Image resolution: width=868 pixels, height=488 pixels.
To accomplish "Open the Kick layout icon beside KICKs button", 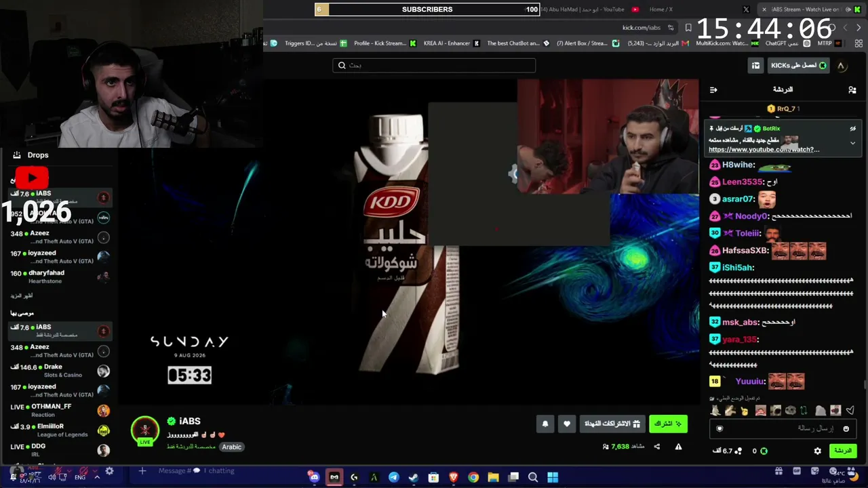I will coord(755,66).
